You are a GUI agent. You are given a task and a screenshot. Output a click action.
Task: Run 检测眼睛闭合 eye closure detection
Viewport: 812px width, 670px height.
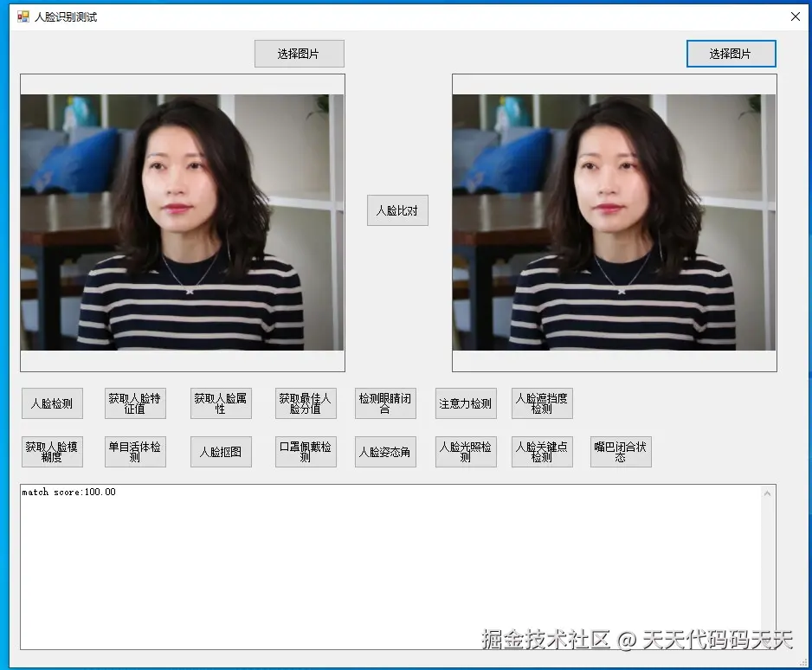click(385, 403)
